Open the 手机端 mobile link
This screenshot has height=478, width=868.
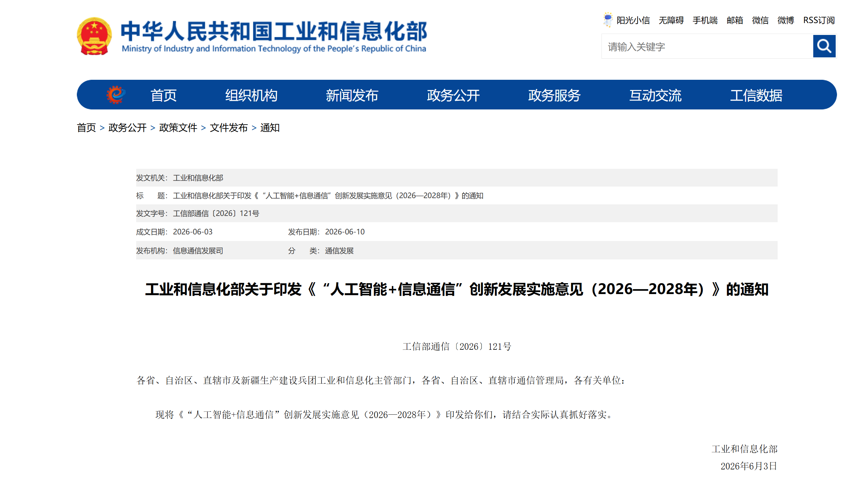click(705, 20)
